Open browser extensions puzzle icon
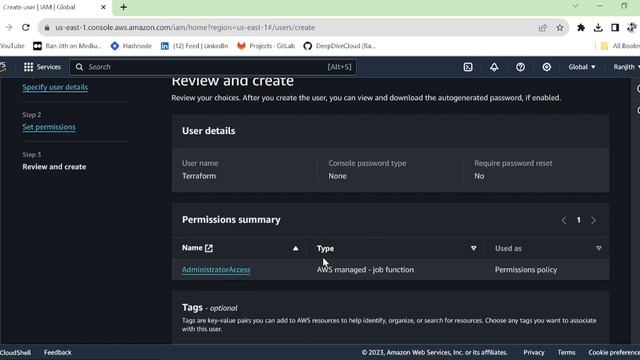640x360 pixels. point(581,27)
